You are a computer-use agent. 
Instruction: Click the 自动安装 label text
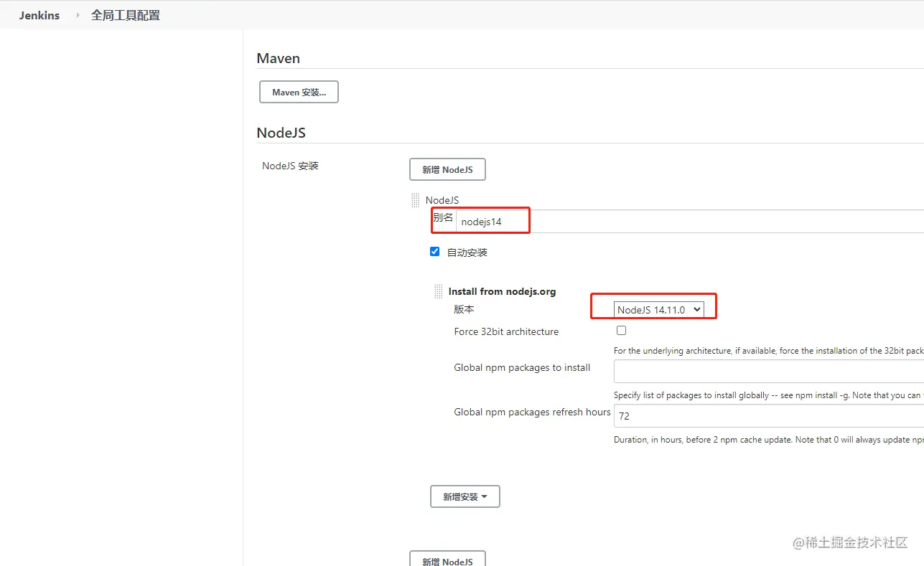[x=467, y=253]
